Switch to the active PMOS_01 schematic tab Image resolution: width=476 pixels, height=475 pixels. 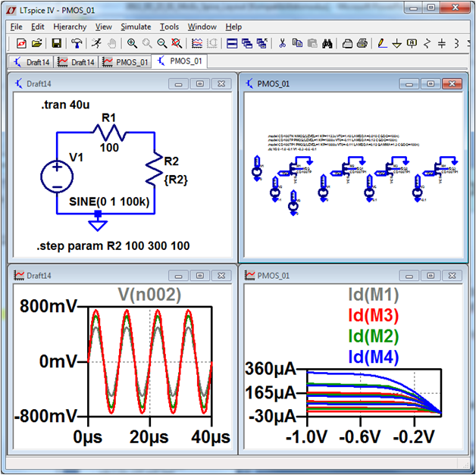pyautogui.click(x=180, y=61)
